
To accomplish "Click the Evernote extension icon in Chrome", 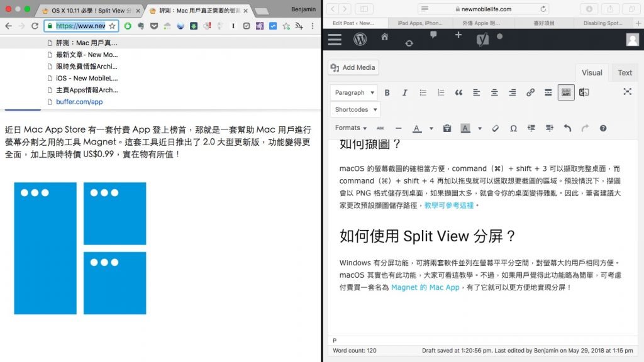I will point(141,26).
